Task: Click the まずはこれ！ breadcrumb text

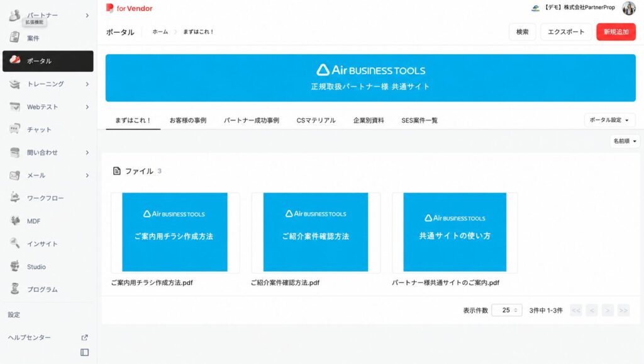Action: pos(198,31)
